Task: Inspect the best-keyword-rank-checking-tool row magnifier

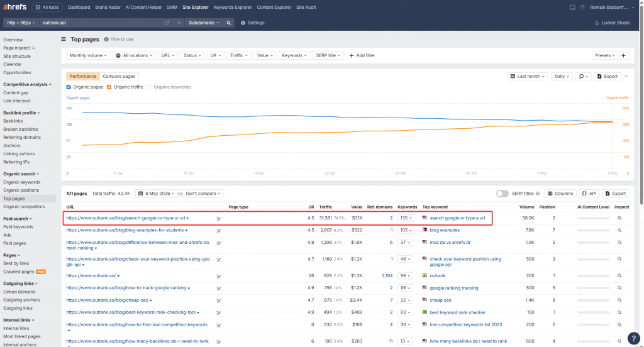Action: [619, 312]
